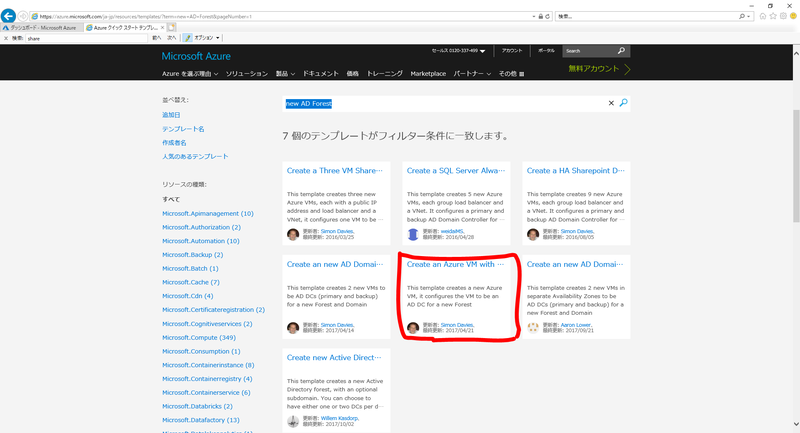Close the Azure クイック スタート tab
This screenshot has width=800, height=433.
point(162,28)
